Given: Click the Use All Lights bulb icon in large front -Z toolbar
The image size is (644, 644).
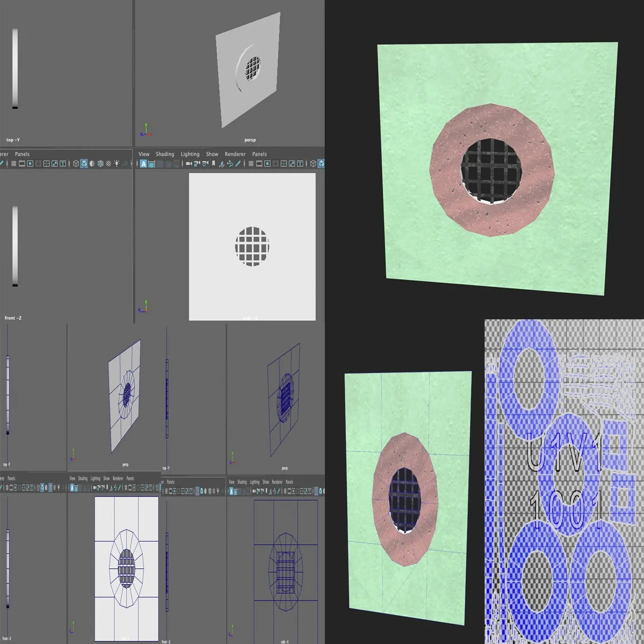Looking at the screenshot, I should (x=116, y=164).
